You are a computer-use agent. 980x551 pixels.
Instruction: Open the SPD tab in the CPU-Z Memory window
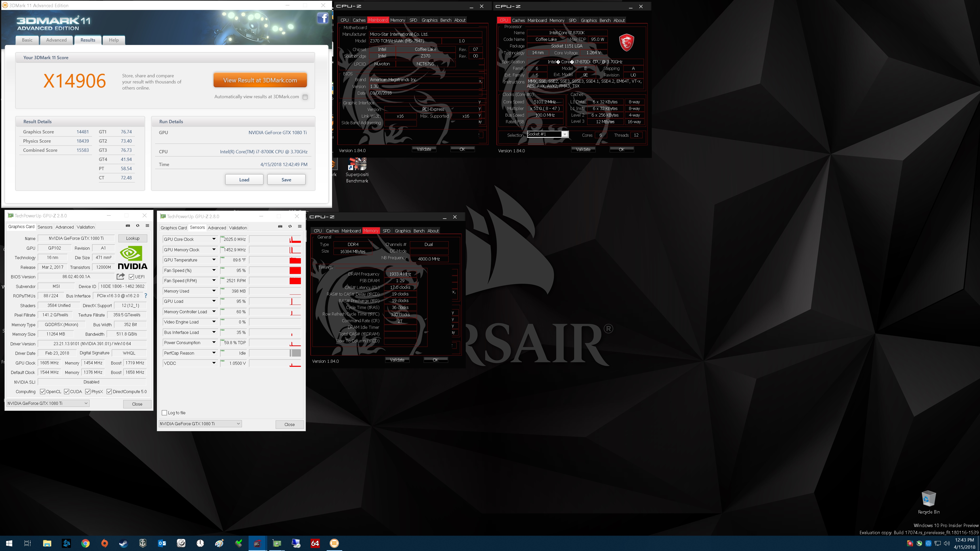[386, 231]
